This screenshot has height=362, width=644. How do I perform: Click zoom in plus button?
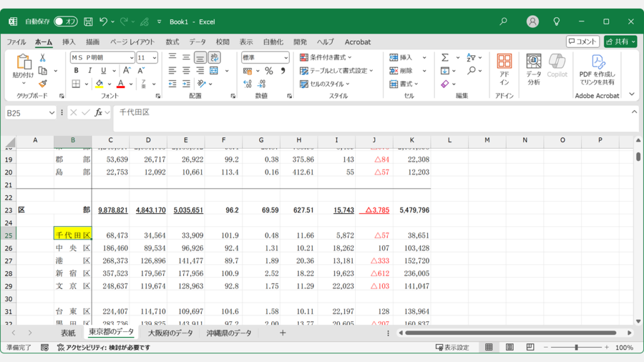click(607, 347)
